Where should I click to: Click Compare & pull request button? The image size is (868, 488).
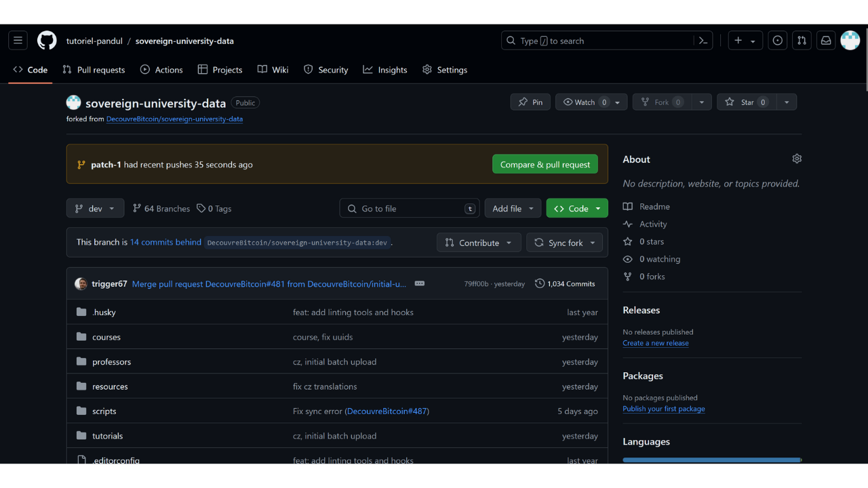pyautogui.click(x=545, y=165)
